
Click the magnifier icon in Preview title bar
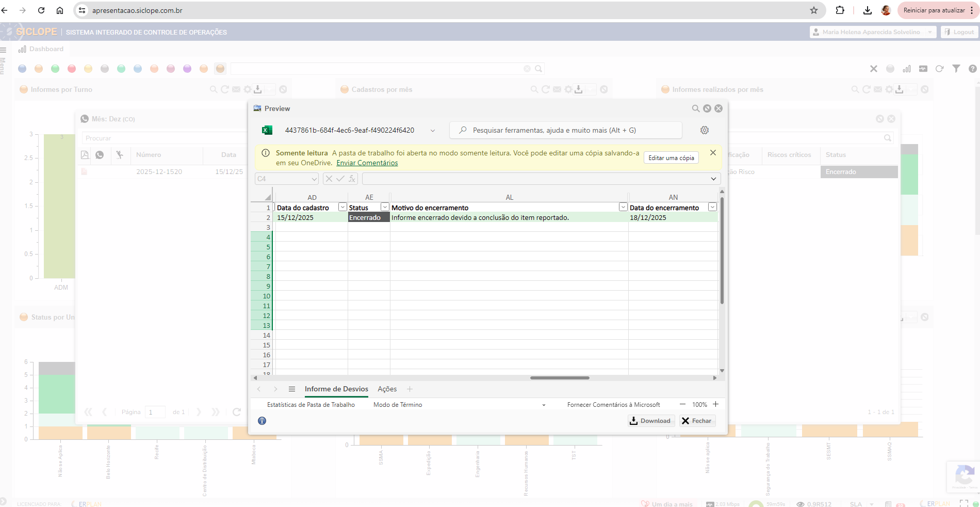tap(695, 108)
